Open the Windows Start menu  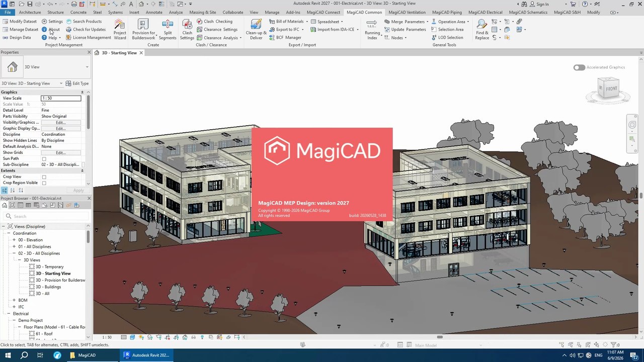[8, 355]
